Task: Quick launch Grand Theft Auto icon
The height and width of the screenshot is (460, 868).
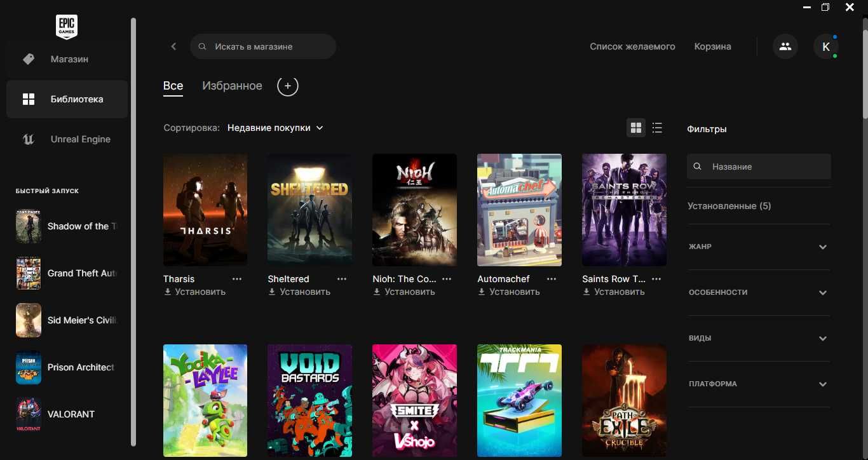Action: (x=29, y=273)
